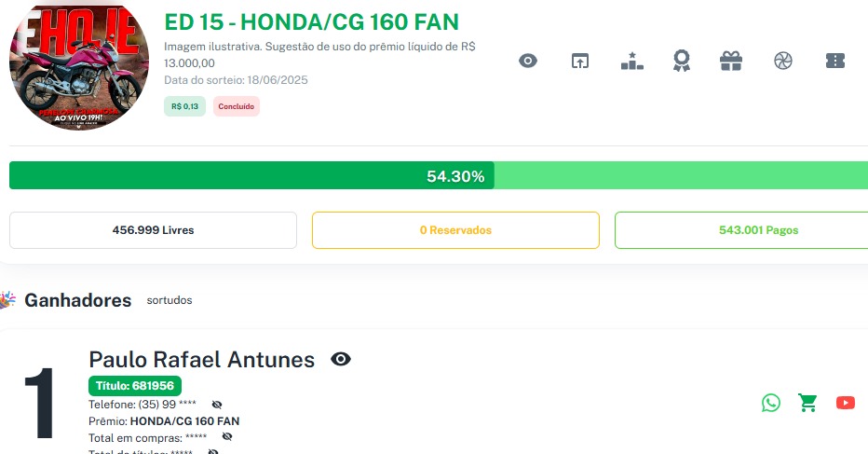Click the roulette wheel icon
This screenshot has height=454, width=868.
[x=782, y=62]
